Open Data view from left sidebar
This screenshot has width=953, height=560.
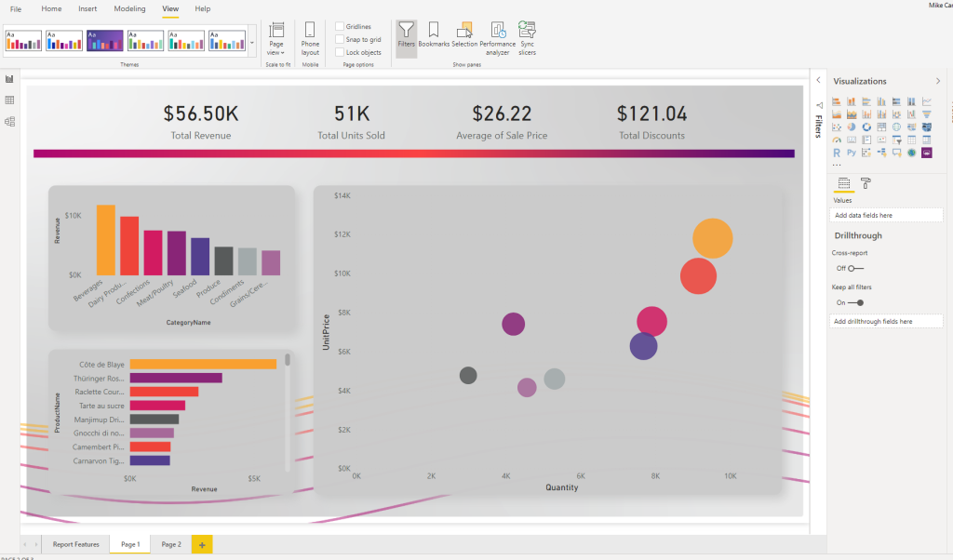(x=9, y=100)
